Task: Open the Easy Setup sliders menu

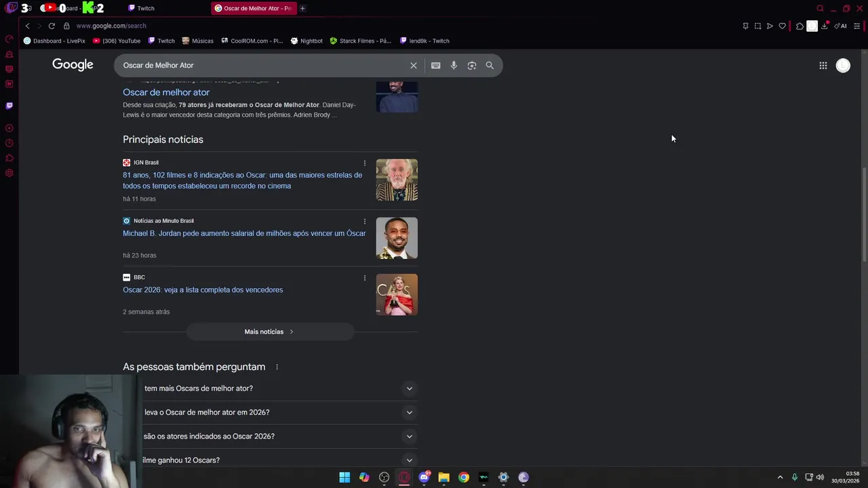Action: click(x=857, y=26)
